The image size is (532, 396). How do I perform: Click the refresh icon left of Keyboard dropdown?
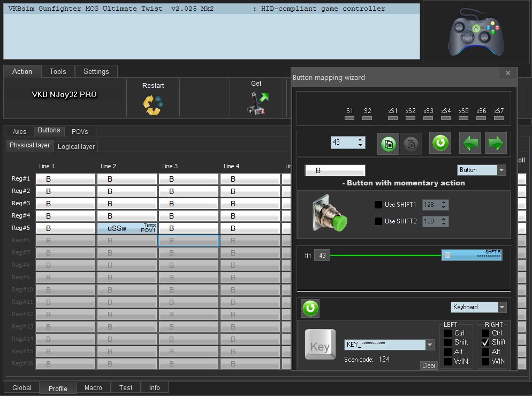click(x=310, y=308)
